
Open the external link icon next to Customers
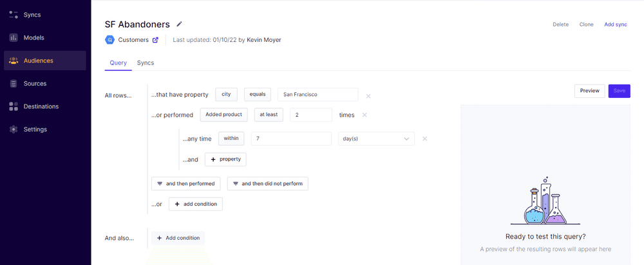pyautogui.click(x=155, y=40)
